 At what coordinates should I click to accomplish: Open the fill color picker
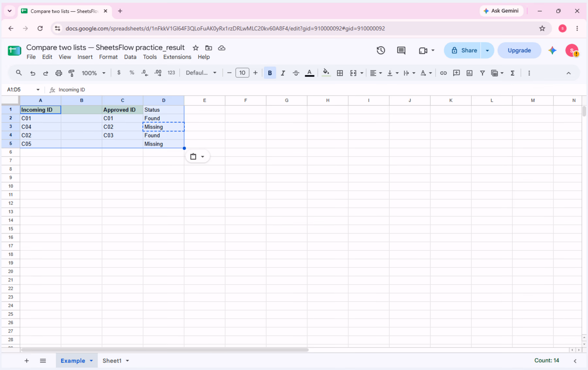click(326, 73)
